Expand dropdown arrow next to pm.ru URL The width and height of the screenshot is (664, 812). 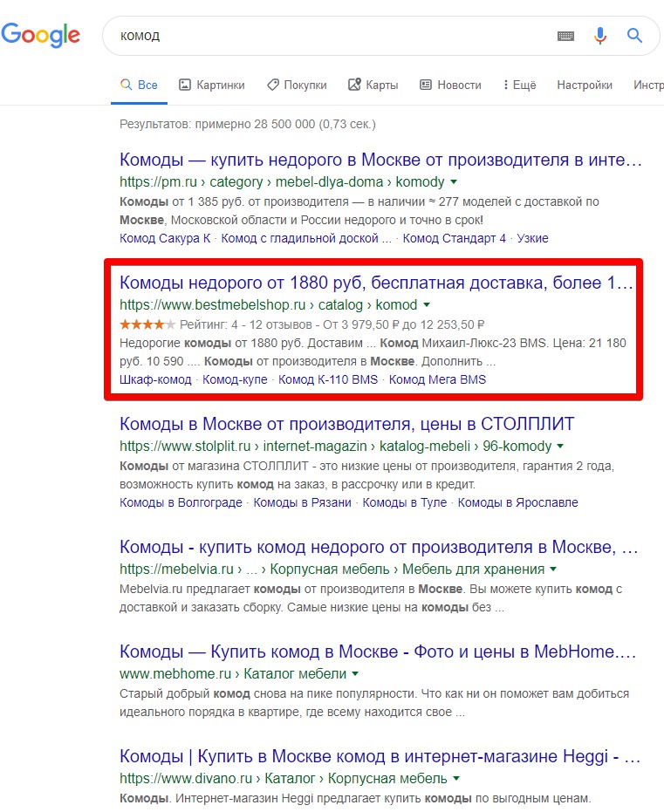454,182
